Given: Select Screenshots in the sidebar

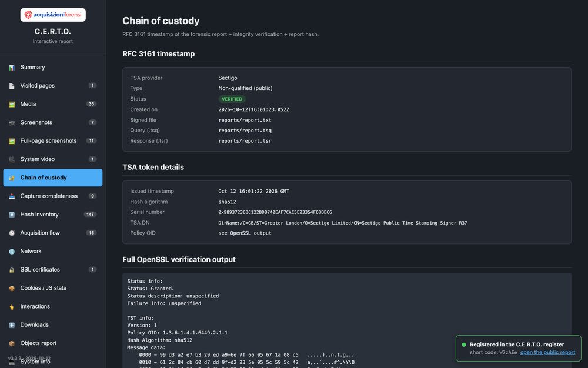Looking at the screenshot, I should (x=53, y=122).
